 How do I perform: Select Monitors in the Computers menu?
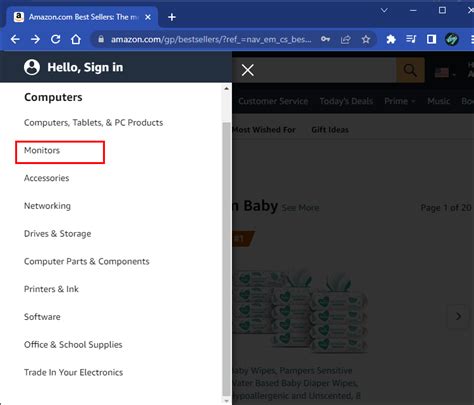tap(42, 150)
